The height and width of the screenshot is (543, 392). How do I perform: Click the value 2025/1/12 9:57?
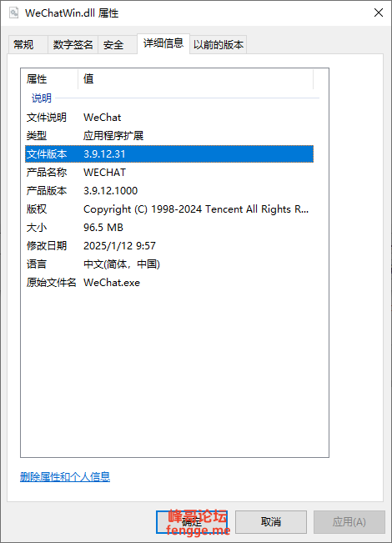(119, 246)
